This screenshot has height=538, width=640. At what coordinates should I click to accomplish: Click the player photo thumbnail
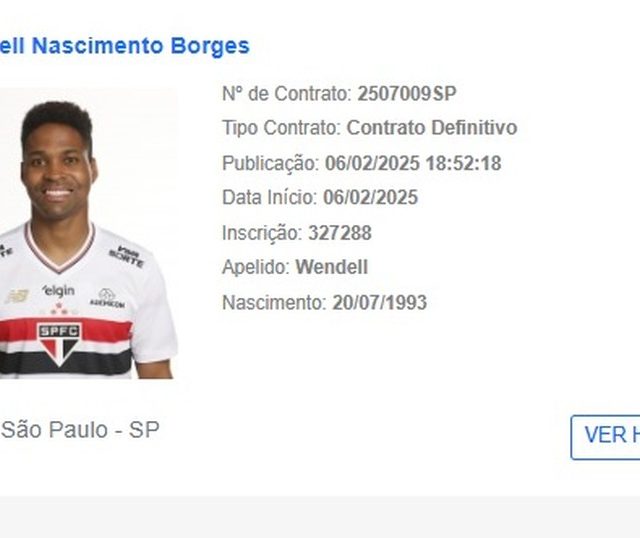88,233
